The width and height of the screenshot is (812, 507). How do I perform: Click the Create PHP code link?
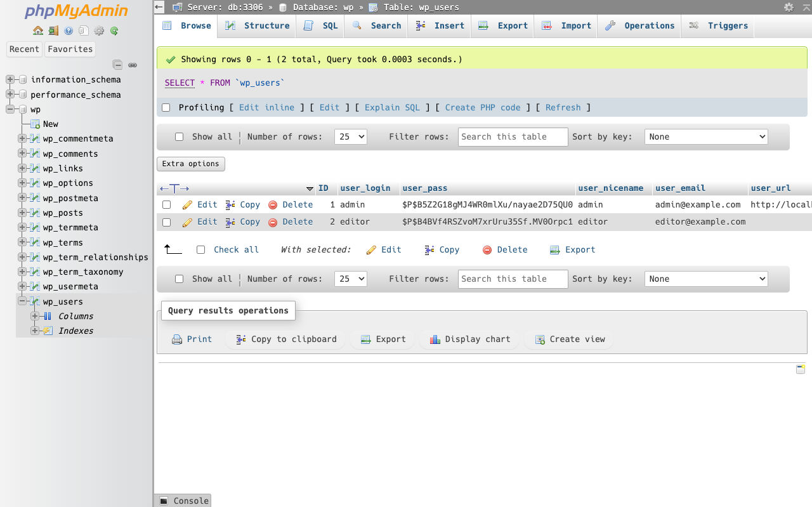tap(483, 108)
